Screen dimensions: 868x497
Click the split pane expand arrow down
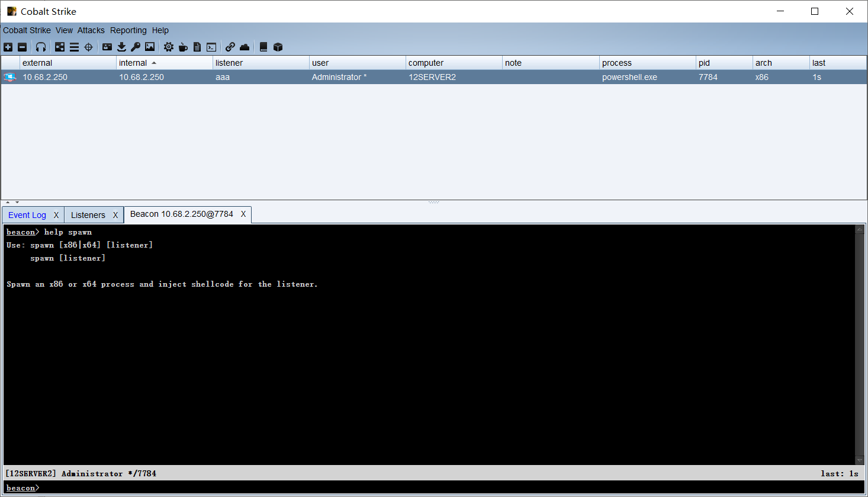coord(17,203)
